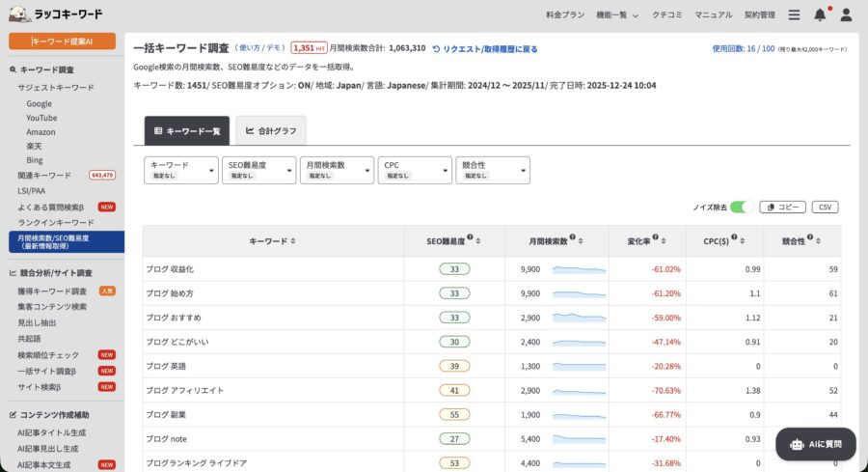Screen dimensions: 868x472
Task: Select Google under サジェストキーワード
Action: pos(39,103)
